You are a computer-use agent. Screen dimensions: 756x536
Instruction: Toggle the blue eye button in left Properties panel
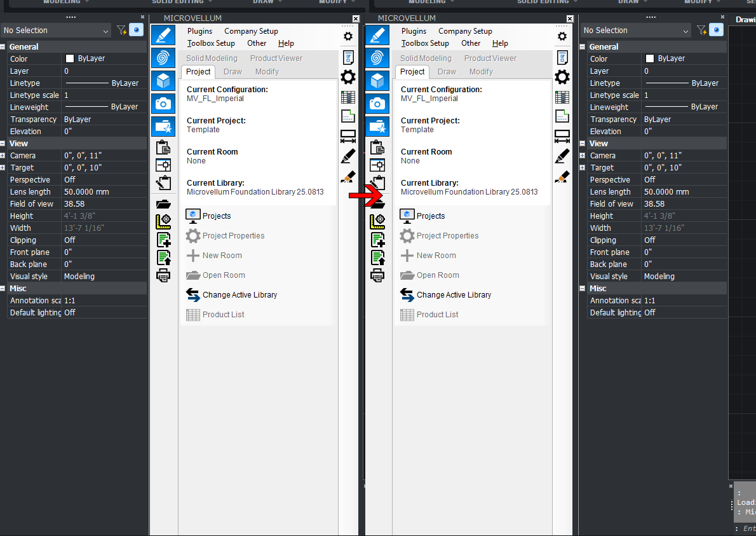click(x=136, y=30)
